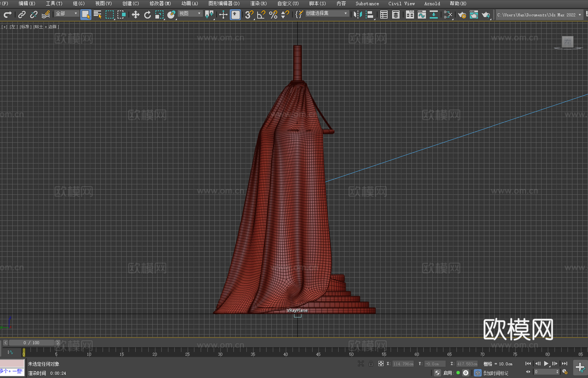Toggle the 3D Snaps button
Image resolution: width=588 pixels, height=378 pixels.
[249, 14]
